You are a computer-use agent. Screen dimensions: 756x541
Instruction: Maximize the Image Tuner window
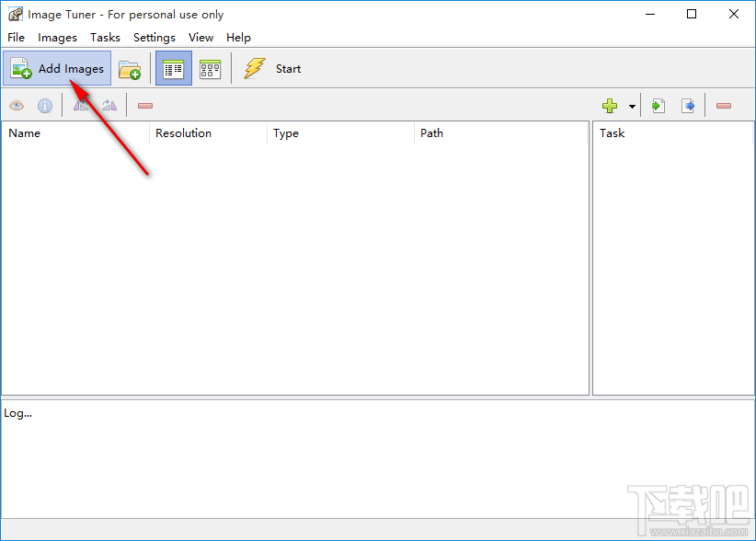tap(692, 14)
